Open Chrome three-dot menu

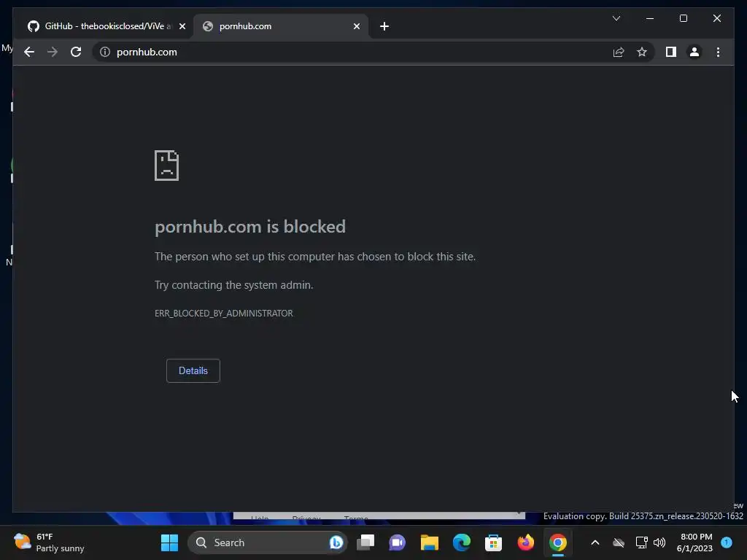pyautogui.click(x=718, y=52)
